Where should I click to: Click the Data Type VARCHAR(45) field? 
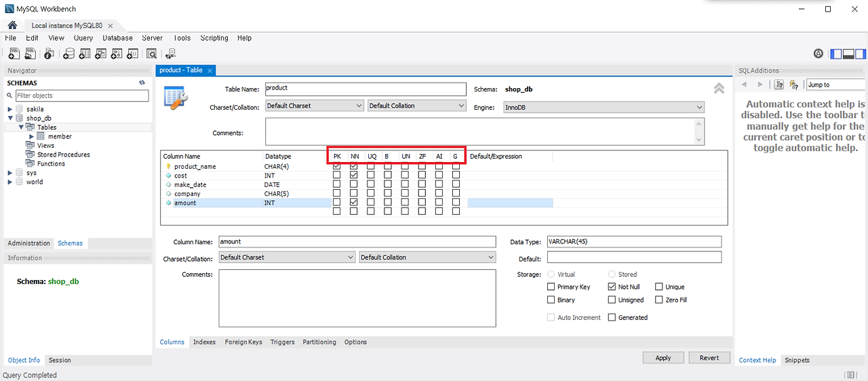click(633, 242)
